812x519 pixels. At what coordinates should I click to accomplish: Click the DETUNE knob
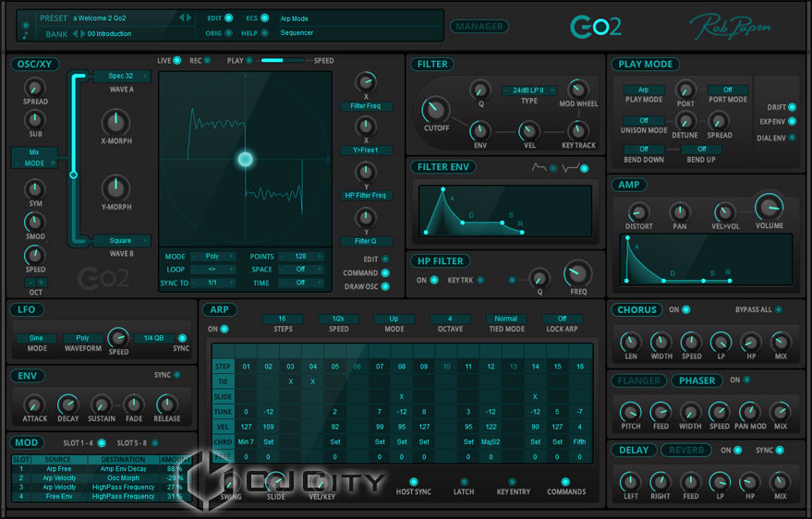point(685,122)
